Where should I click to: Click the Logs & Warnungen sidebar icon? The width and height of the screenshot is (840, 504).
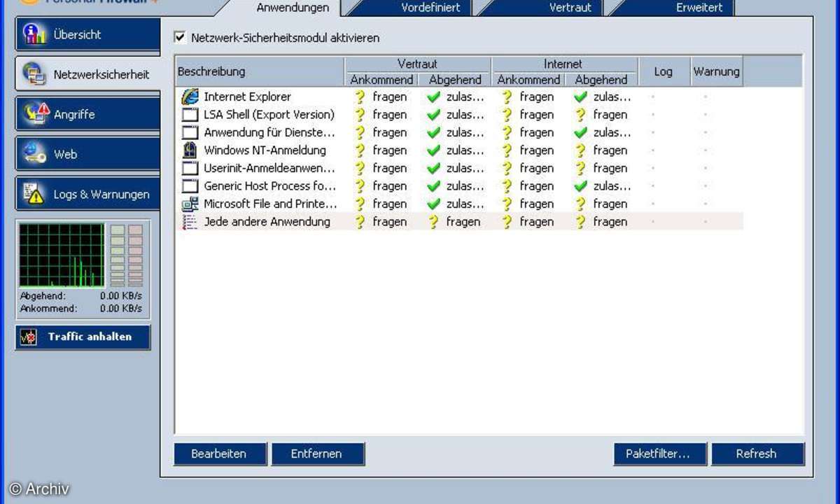[35, 194]
